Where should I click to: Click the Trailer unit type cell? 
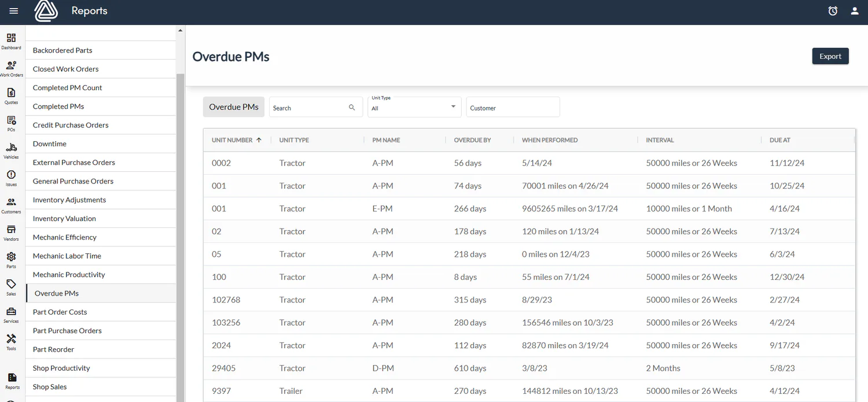[291, 391]
